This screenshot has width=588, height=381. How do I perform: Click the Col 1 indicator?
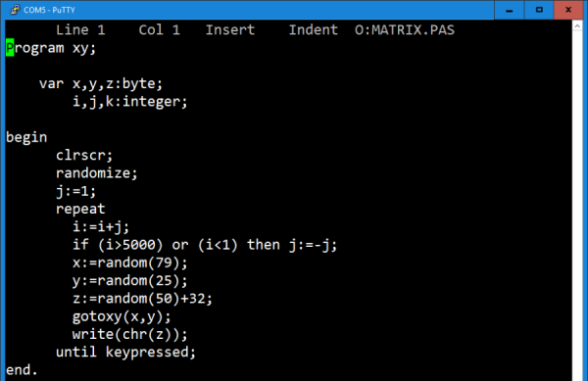point(160,30)
